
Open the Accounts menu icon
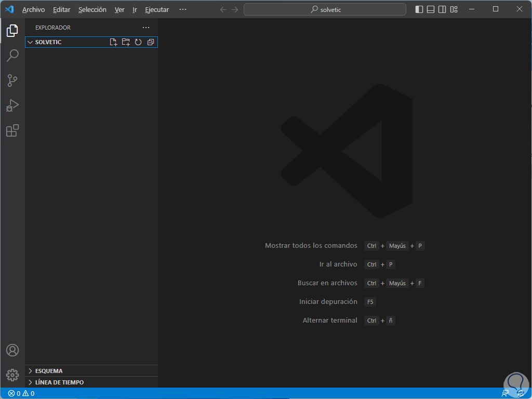pos(12,350)
